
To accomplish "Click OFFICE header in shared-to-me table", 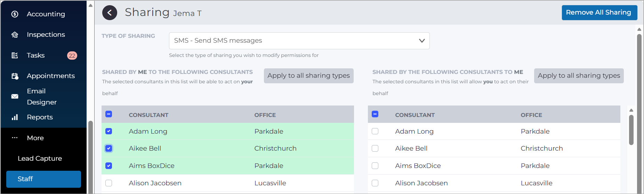I will tap(531, 115).
